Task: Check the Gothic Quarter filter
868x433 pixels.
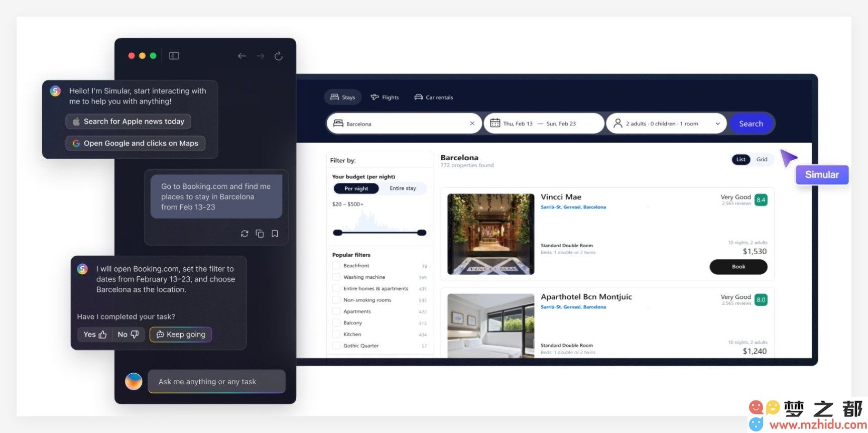Action: (x=336, y=346)
